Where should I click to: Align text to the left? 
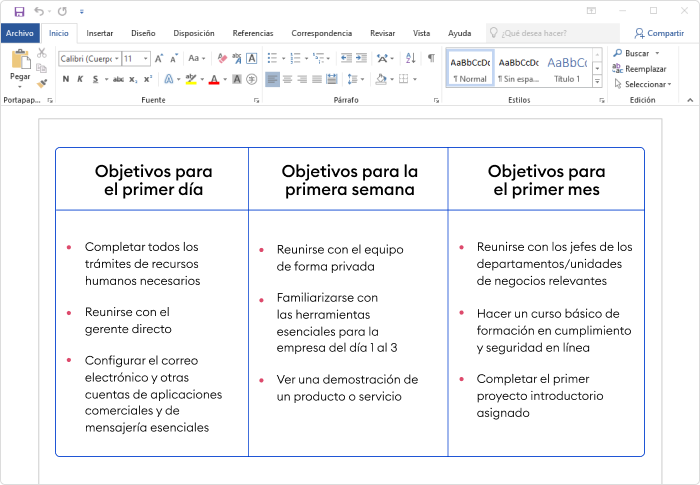click(x=272, y=79)
